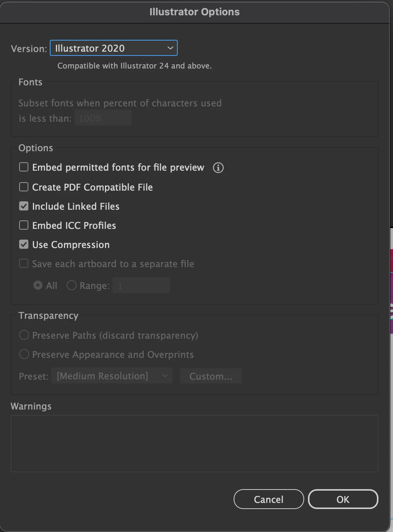
Task: Confirm with the OK button
Action: (343, 499)
